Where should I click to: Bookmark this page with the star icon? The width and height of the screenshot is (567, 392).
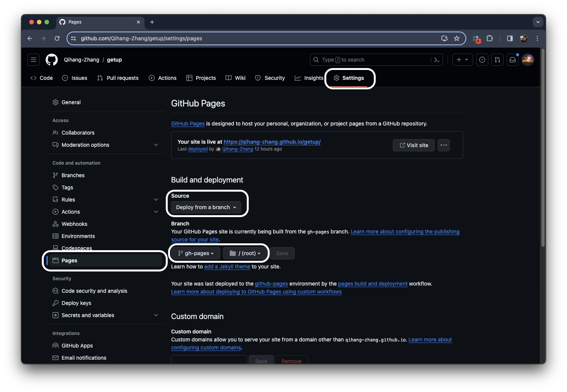(457, 38)
